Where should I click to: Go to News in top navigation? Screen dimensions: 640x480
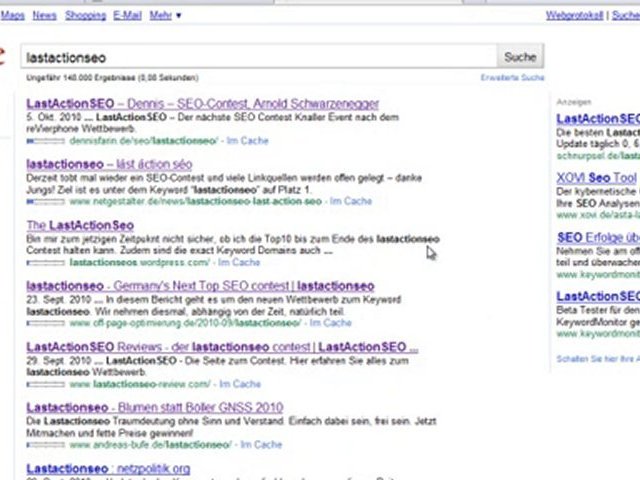[x=44, y=16]
